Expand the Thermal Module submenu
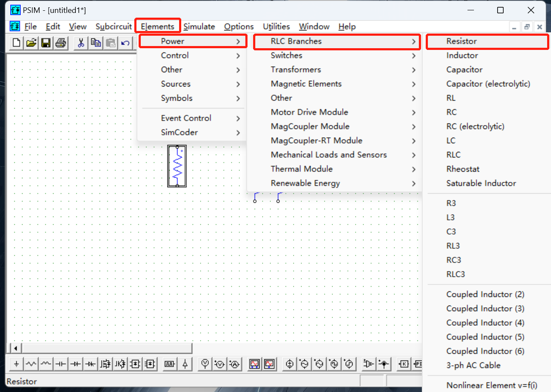The image size is (551, 392). (334, 169)
